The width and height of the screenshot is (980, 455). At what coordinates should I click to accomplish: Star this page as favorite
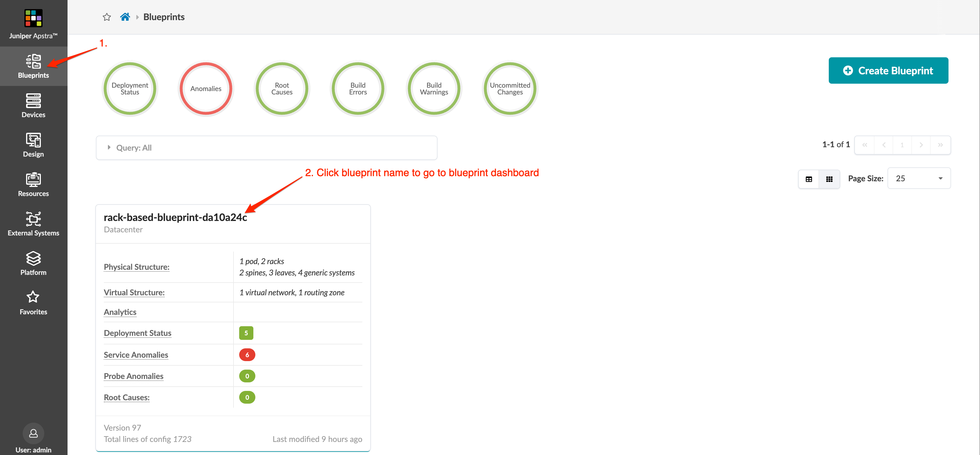coord(106,17)
